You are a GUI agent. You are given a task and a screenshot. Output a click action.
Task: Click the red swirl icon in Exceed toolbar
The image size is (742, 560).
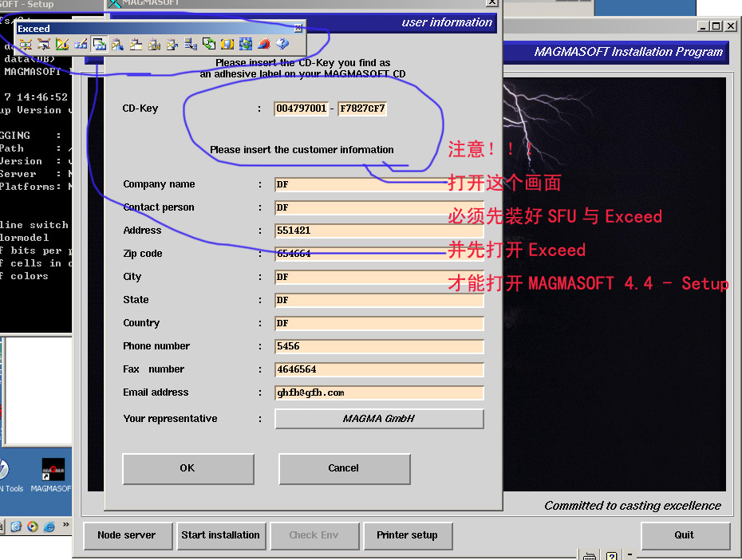(264, 44)
